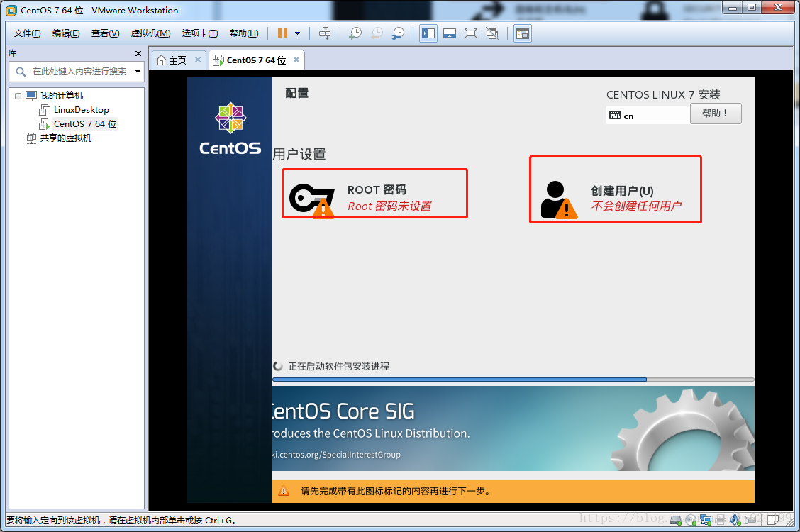The image size is (800, 532).
Task: Click the hard disk status bar icon
Action: point(675,520)
